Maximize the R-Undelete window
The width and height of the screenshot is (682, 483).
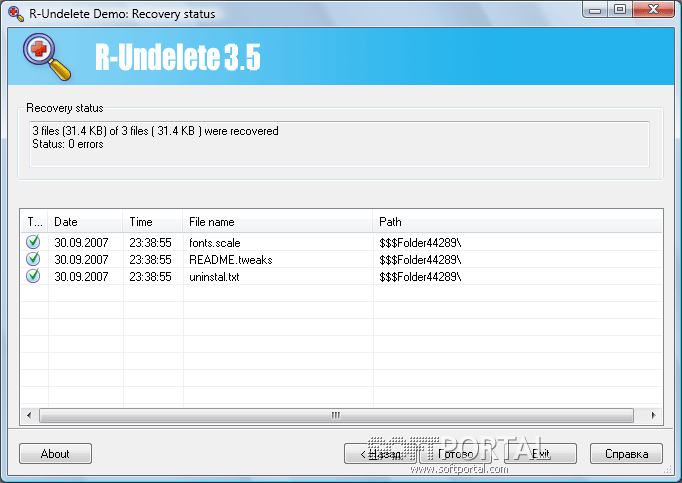coord(620,10)
